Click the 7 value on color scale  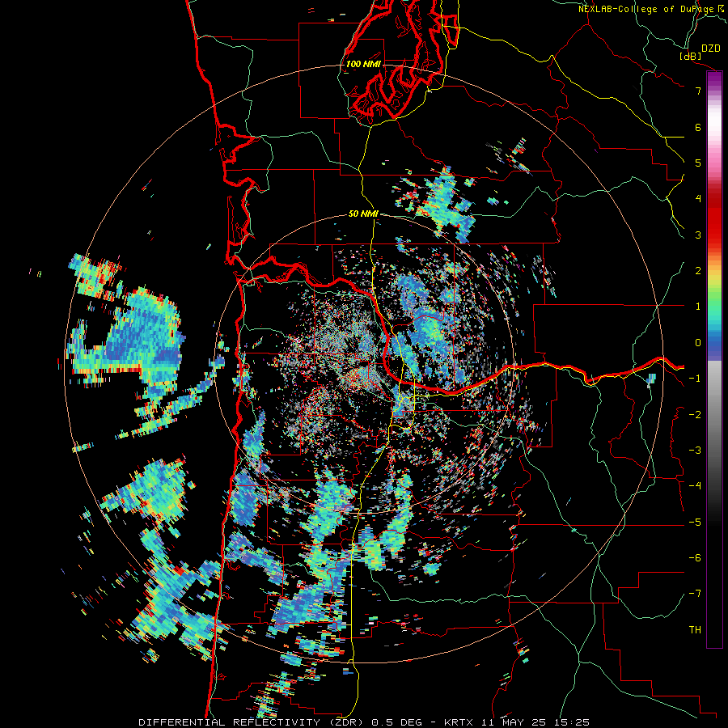698,91
